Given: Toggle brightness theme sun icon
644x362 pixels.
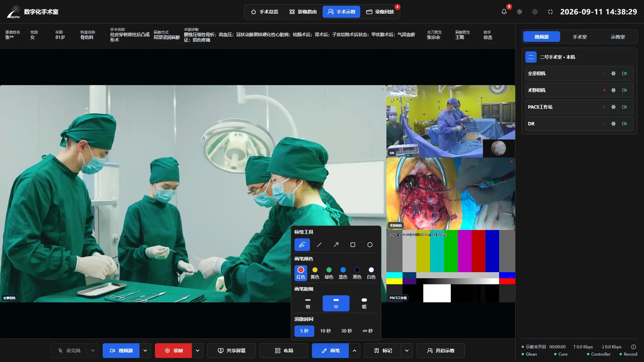Looking at the screenshot, I should point(520,12).
